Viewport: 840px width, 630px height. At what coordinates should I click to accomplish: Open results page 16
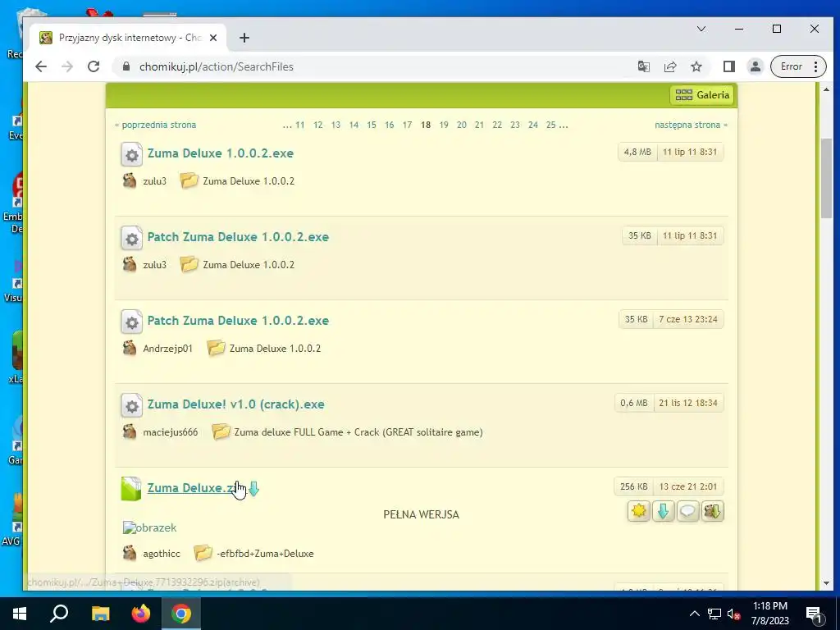coord(390,125)
